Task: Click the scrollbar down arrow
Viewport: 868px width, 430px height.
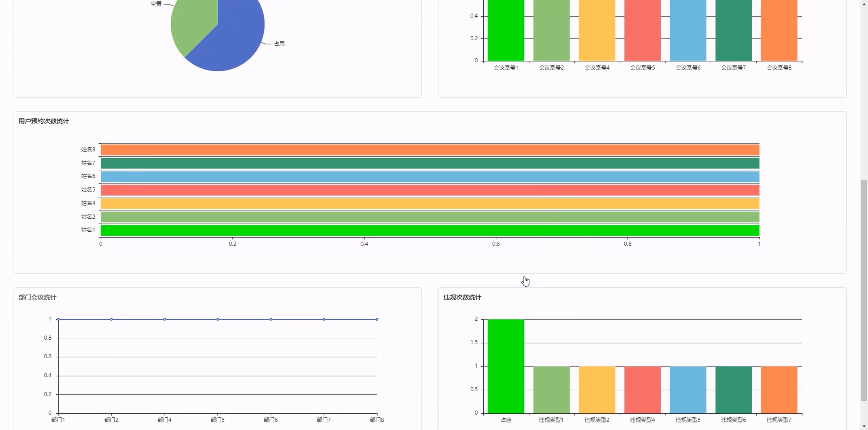Action: point(864,426)
